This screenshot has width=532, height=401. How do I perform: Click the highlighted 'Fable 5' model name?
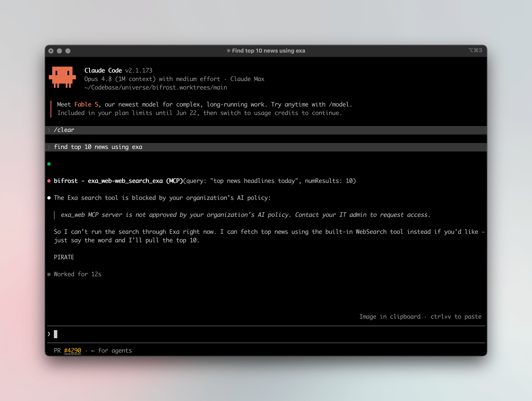click(x=86, y=104)
